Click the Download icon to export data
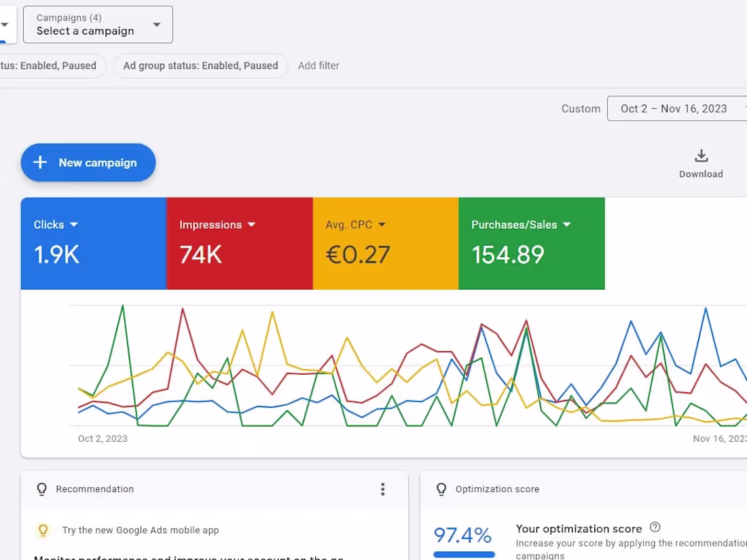 [701, 155]
